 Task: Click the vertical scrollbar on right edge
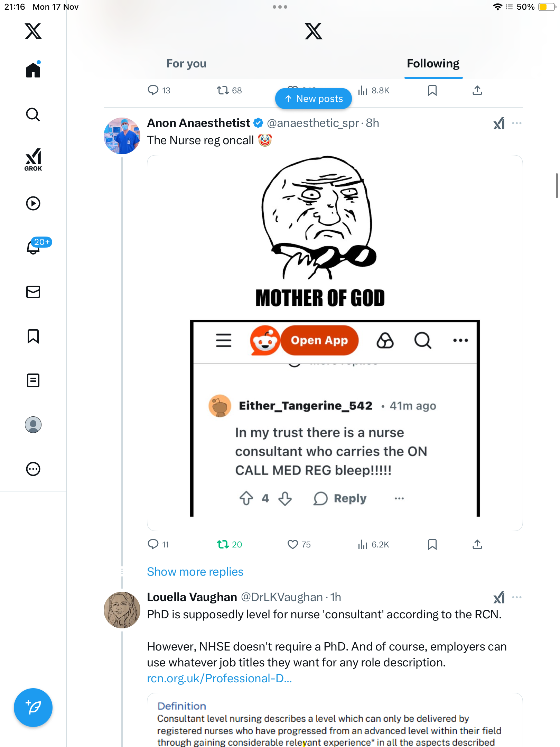pos(557,186)
